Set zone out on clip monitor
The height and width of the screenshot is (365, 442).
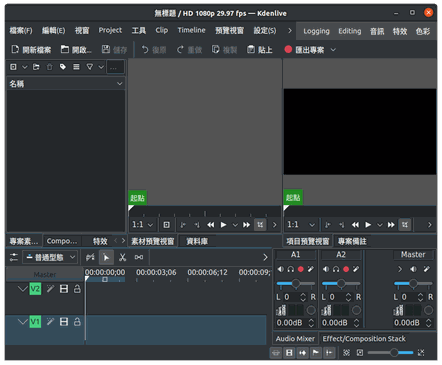point(197,225)
